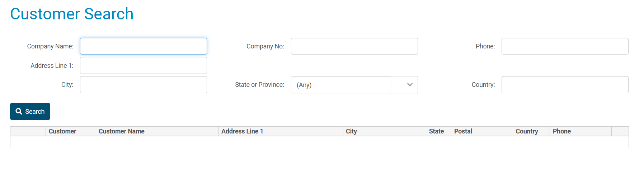
Task: Focus the City input field
Action: [x=144, y=85]
